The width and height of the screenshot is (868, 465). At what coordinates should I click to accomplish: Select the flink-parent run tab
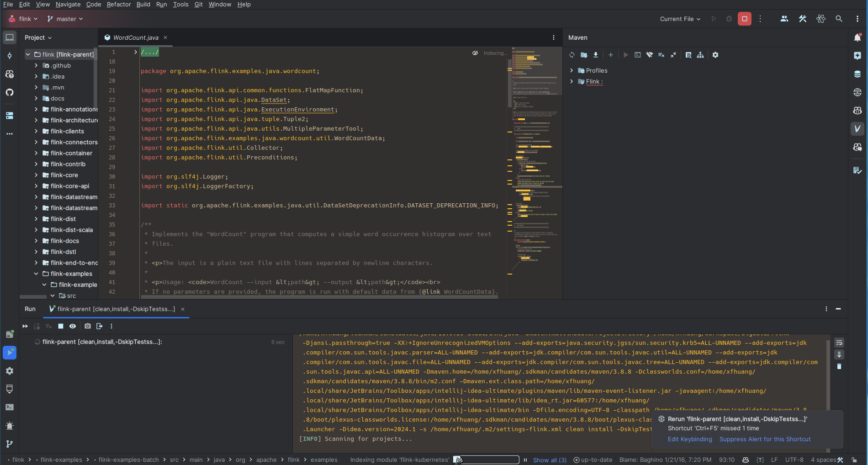[x=116, y=309]
